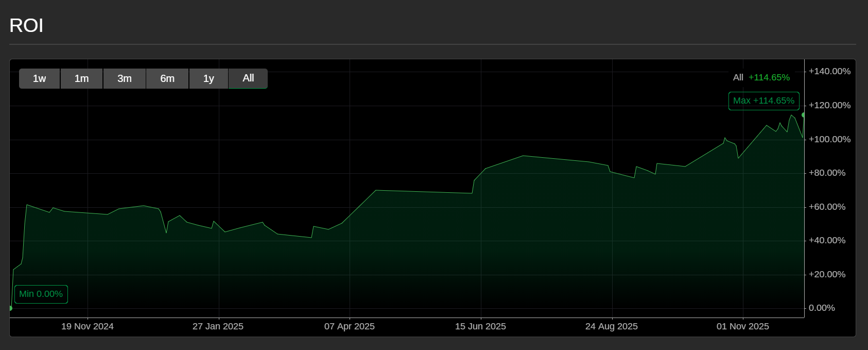Click the All +114.65% summary text
The height and width of the screenshot is (350, 868).
761,77
